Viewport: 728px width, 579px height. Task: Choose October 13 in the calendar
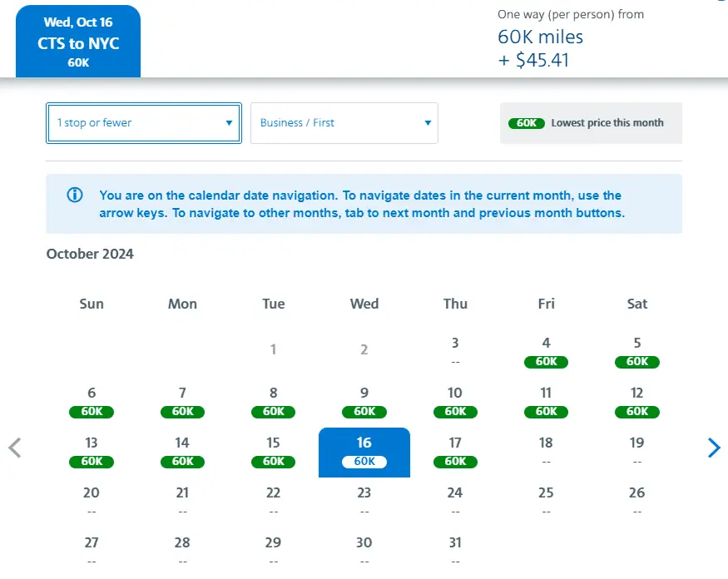coord(92,451)
